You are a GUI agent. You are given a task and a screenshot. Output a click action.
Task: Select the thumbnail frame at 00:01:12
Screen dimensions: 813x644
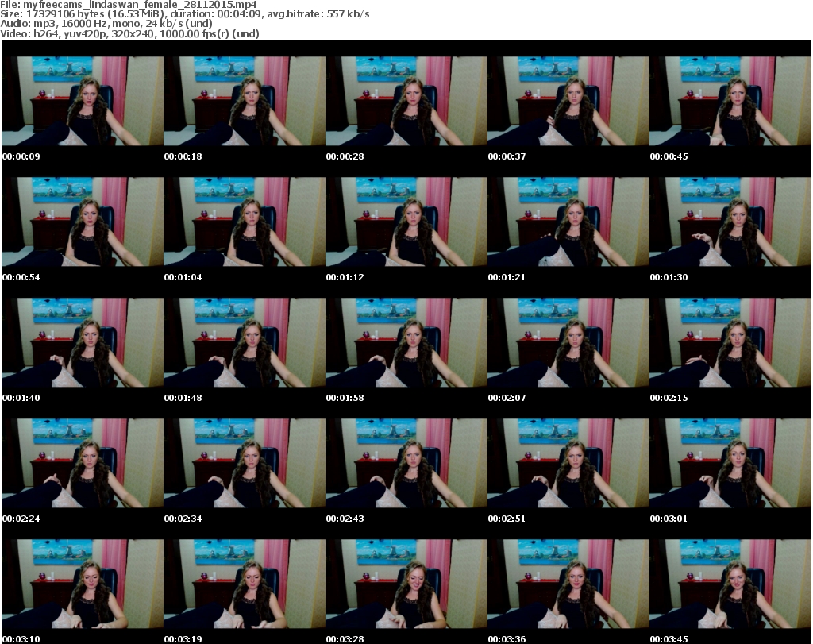[x=406, y=222]
